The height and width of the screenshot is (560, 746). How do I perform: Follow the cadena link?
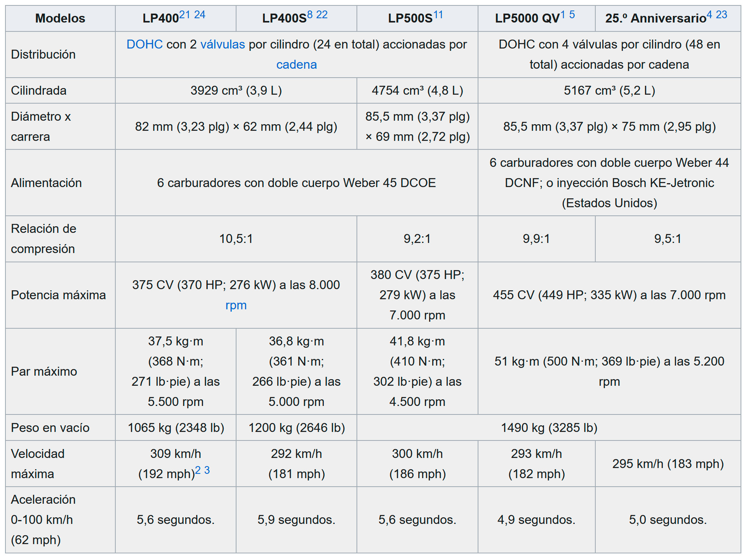tap(296, 65)
